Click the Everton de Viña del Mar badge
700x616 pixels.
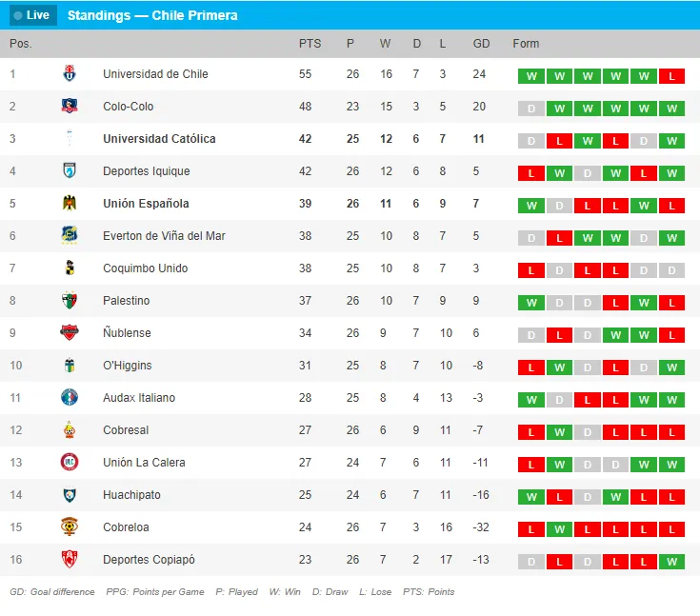coord(70,236)
